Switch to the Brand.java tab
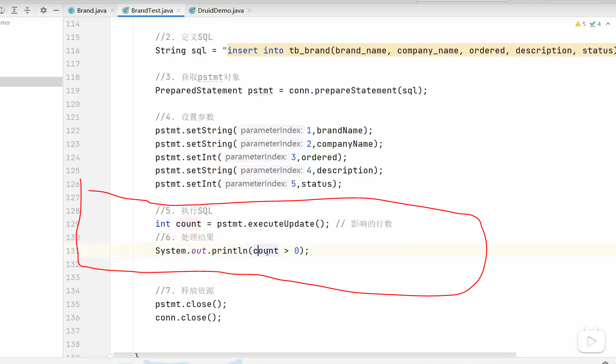This screenshot has width=616, height=364. (91, 11)
